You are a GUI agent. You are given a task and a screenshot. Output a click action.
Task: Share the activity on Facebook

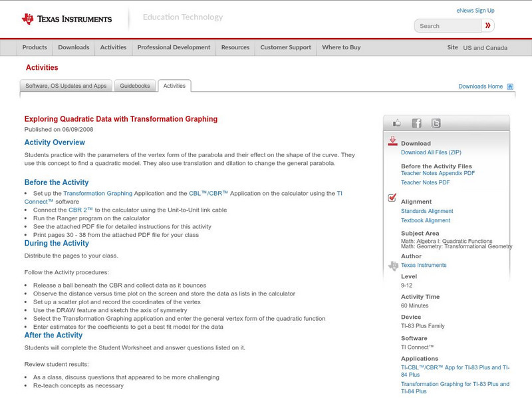click(x=416, y=122)
